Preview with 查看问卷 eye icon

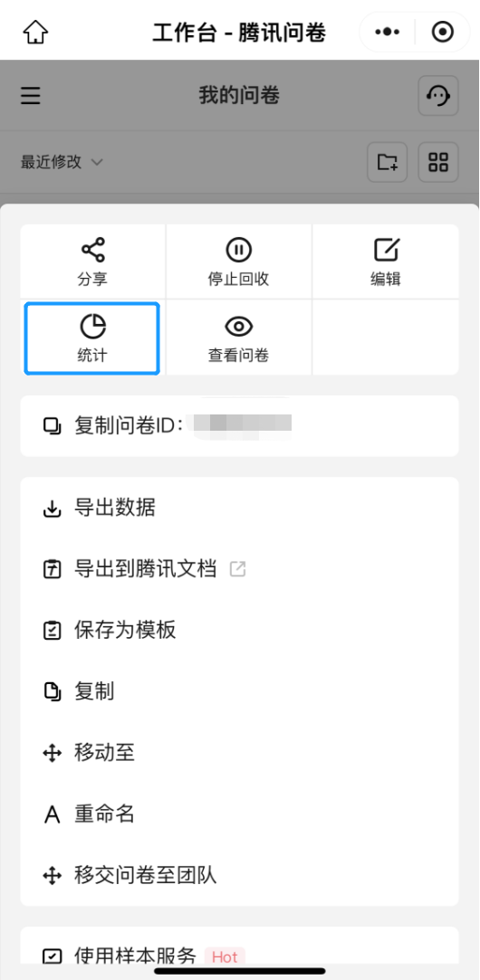(x=238, y=338)
